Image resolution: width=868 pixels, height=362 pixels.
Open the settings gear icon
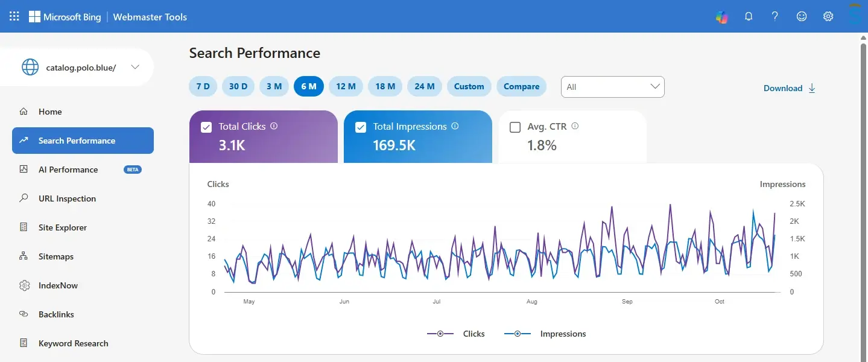click(x=828, y=17)
